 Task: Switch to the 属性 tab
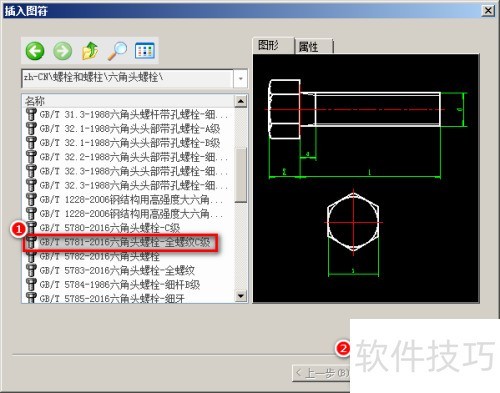tap(313, 46)
